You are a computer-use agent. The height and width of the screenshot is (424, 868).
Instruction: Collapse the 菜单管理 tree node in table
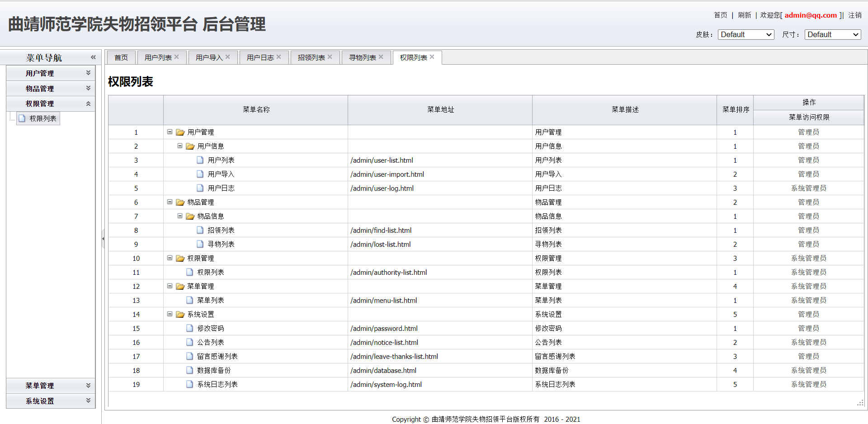coord(170,286)
